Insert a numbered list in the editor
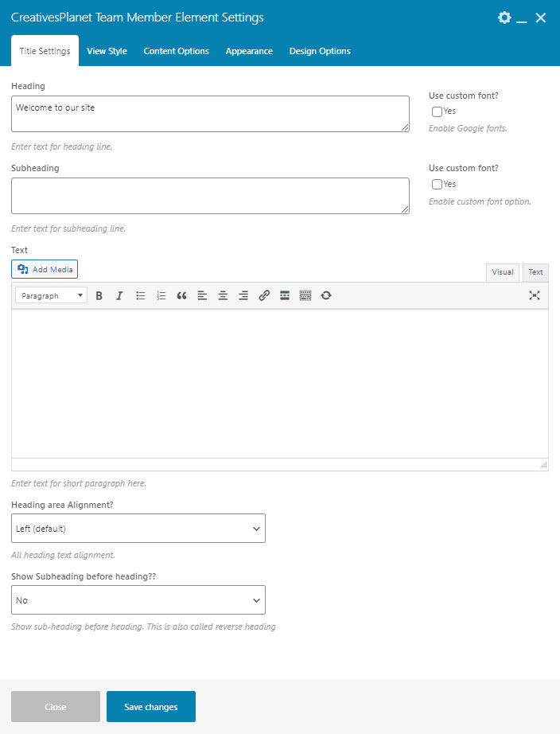The height and width of the screenshot is (734, 560). [x=161, y=295]
